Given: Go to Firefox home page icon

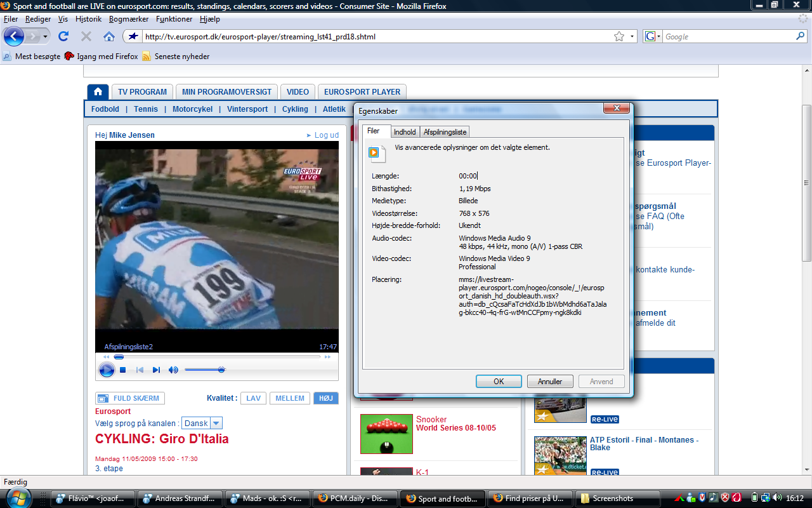Looking at the screenshot, I should [109, 37].
